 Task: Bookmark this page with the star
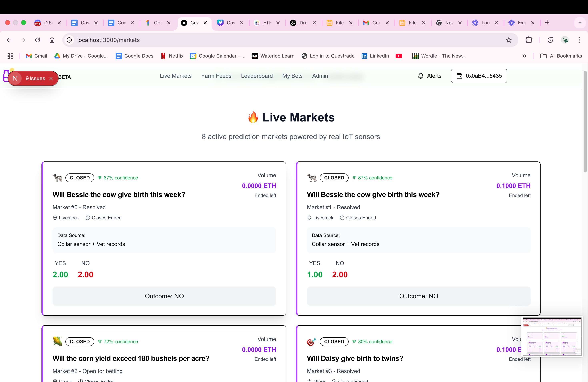click(x=508, y=40)
